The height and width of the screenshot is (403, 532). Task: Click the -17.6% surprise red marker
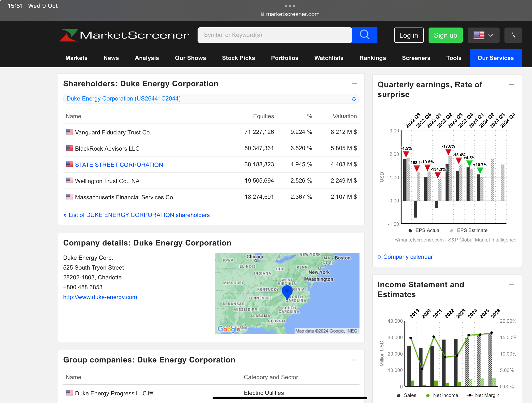coord(448,152)
